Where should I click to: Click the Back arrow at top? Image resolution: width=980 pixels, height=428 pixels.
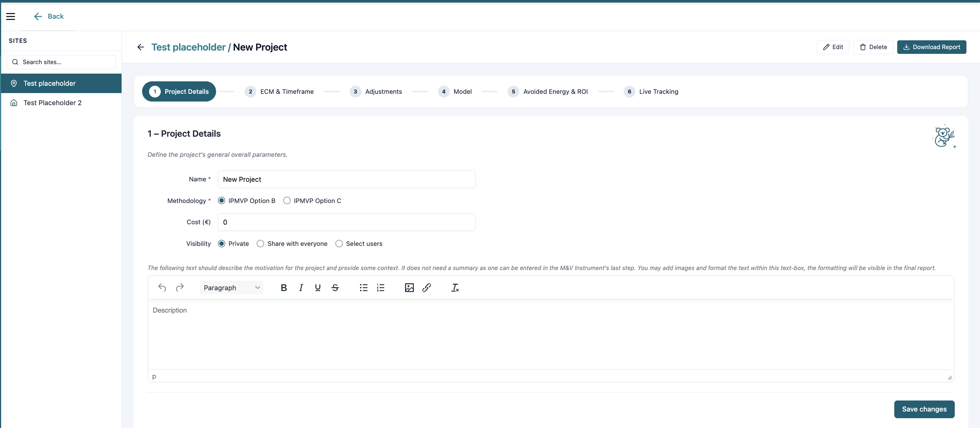38,16
